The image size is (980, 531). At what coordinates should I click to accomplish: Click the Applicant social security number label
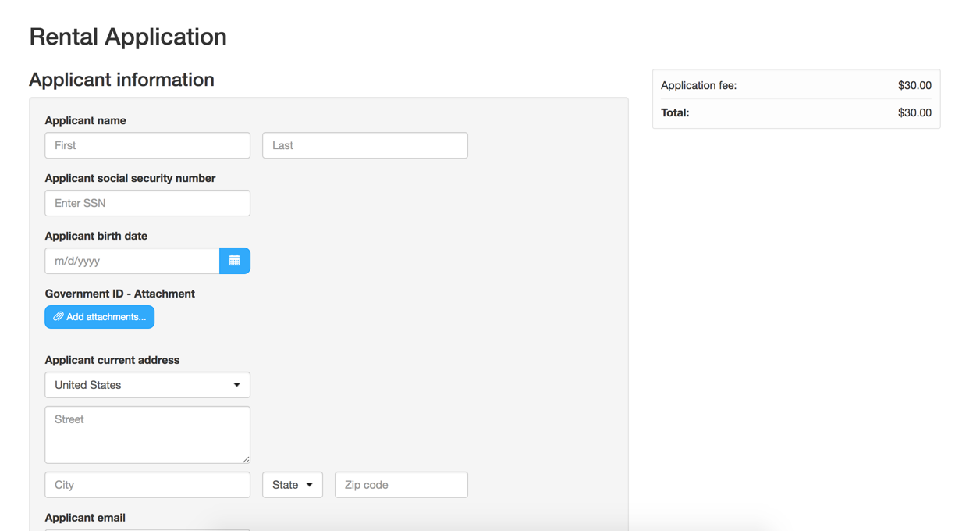click(130, 178)
